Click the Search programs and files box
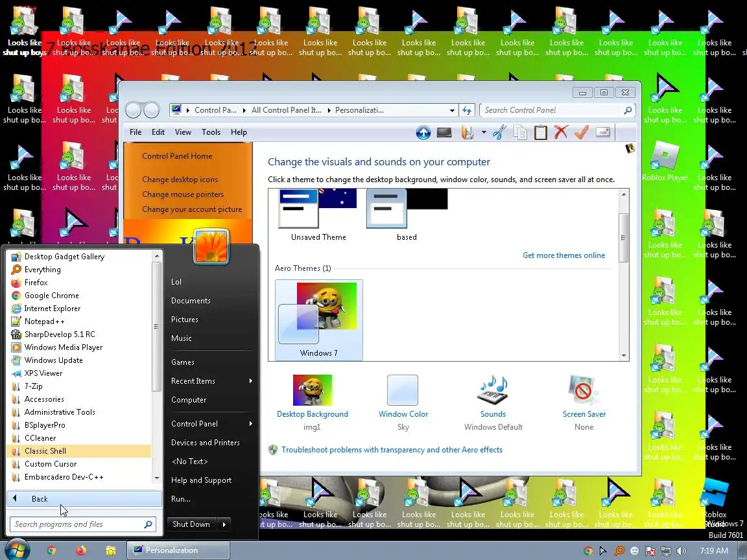 click(82, 524)
